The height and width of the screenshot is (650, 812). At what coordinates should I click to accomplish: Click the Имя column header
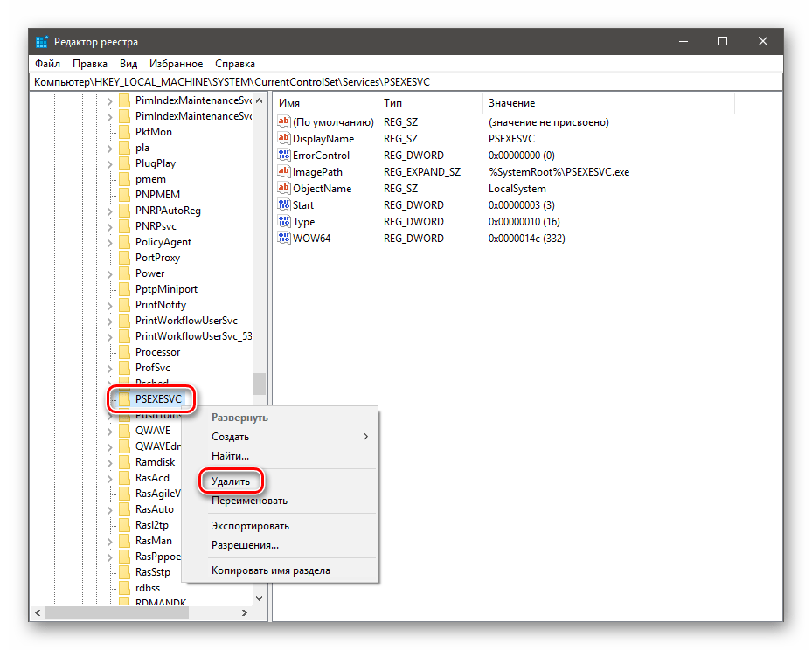tap(289, 103)
